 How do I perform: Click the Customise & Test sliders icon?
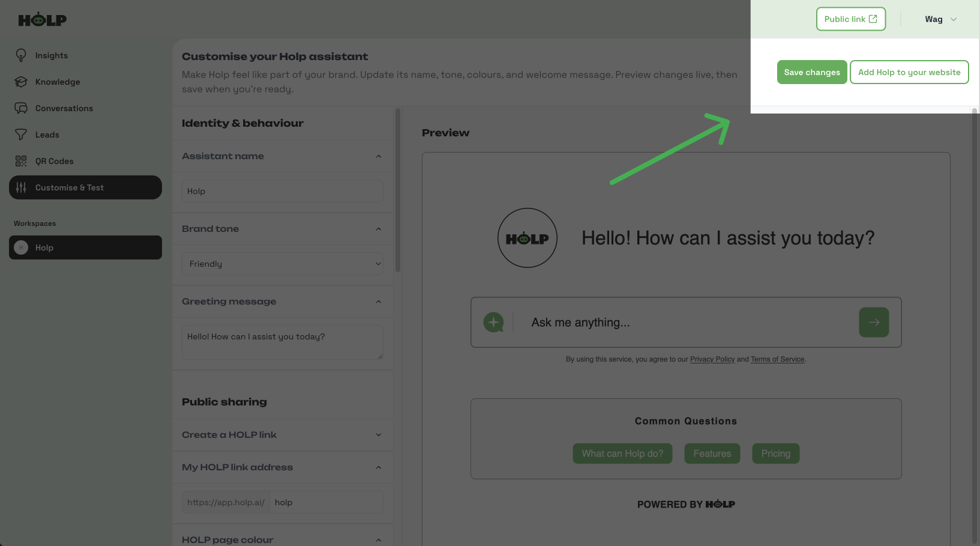click(21, 187)
